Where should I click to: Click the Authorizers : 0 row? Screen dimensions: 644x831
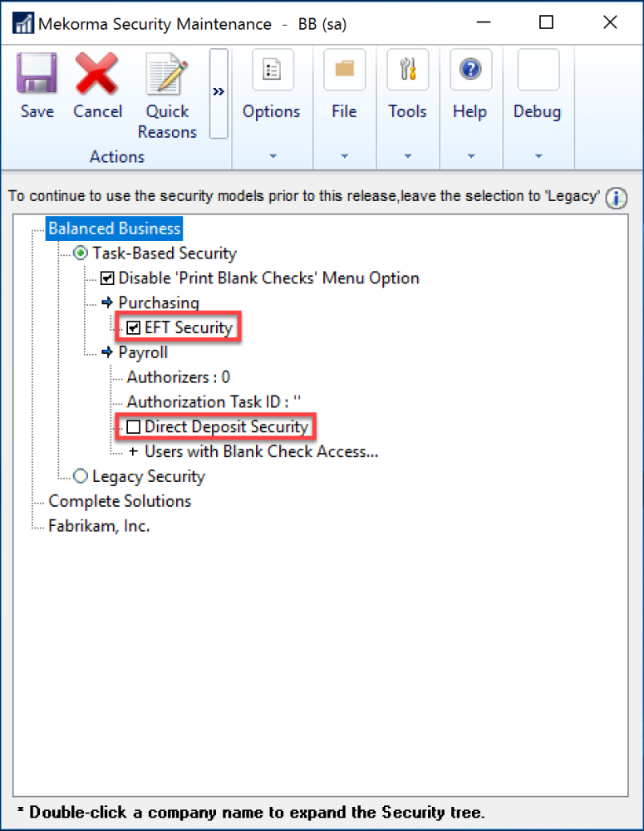coord(178,377)
